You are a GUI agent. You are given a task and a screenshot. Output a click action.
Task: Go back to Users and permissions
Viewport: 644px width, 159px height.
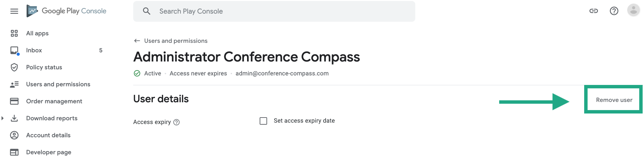click(171, 41)
